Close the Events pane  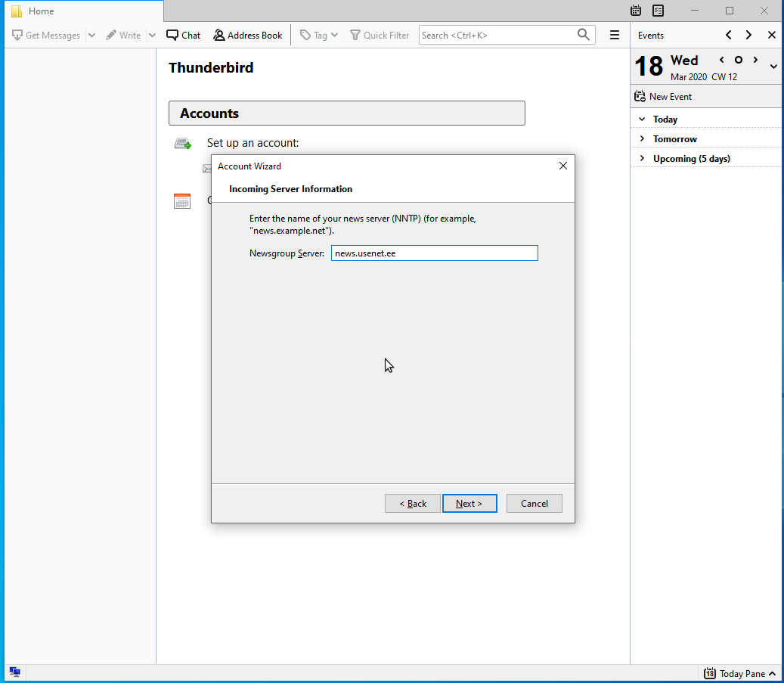coord(771,35)
